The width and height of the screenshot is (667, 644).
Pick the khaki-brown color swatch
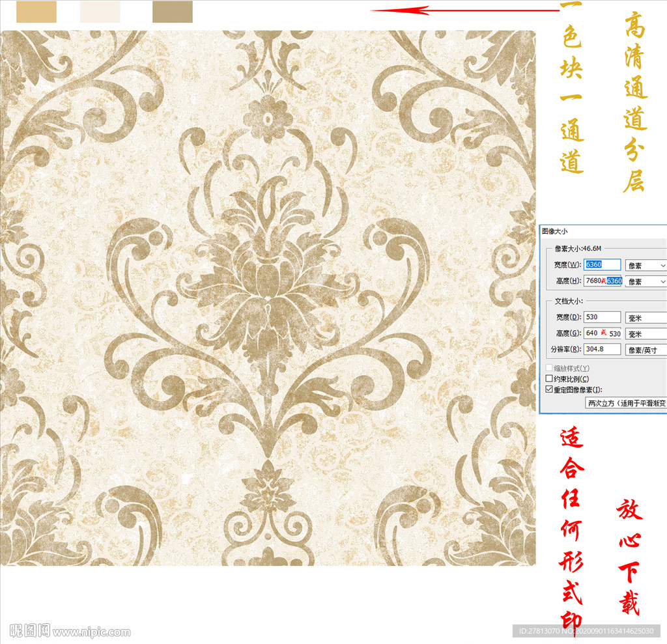[172, 12]
